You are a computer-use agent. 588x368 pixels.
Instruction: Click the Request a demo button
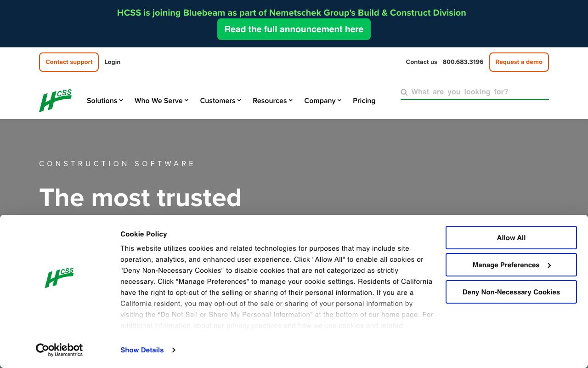click(x=519, y=62)
